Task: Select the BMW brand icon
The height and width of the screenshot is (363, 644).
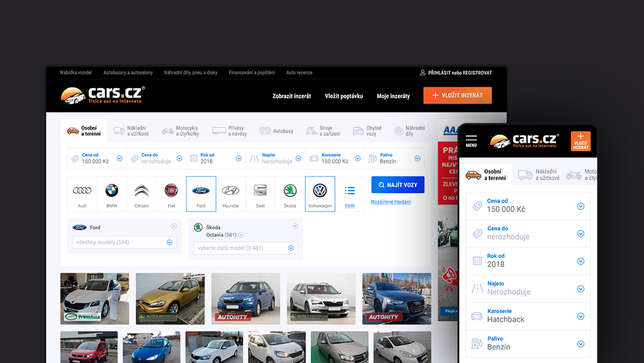Action: pyautogui.click(x=111, y=191)
